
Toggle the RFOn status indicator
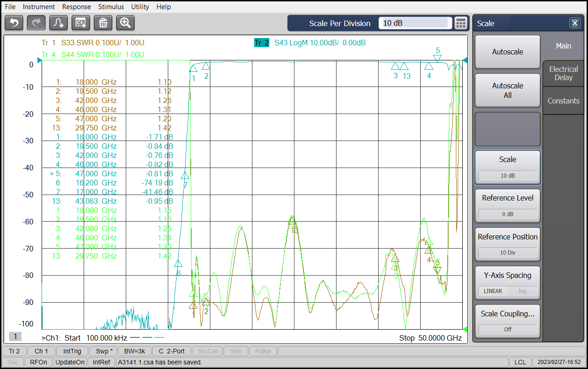39,362
